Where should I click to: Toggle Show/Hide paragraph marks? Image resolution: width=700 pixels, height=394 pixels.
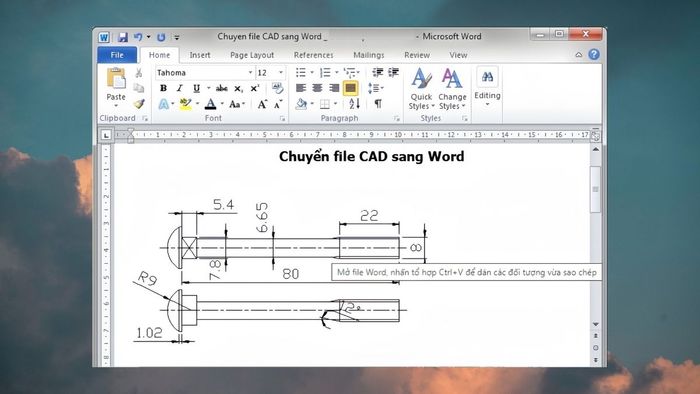378,104
